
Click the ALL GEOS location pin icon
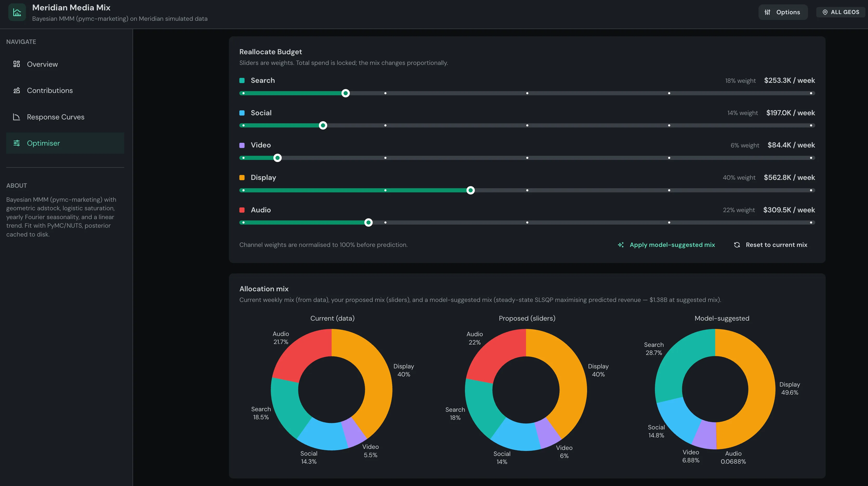coord(825,12)
